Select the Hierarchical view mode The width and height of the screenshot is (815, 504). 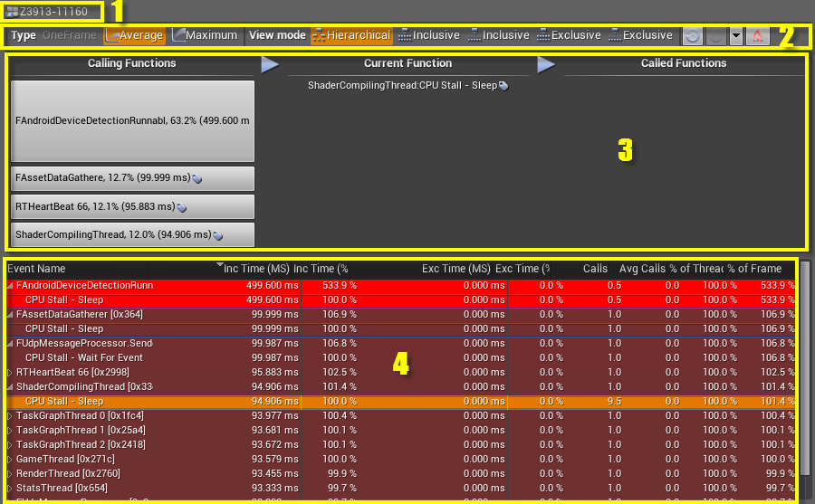(x=351, y=35)
